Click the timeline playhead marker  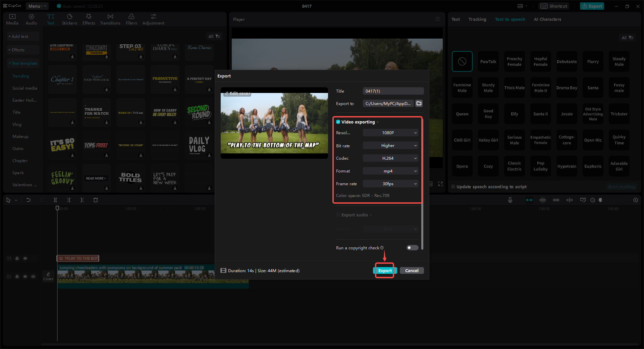(57, 208)
